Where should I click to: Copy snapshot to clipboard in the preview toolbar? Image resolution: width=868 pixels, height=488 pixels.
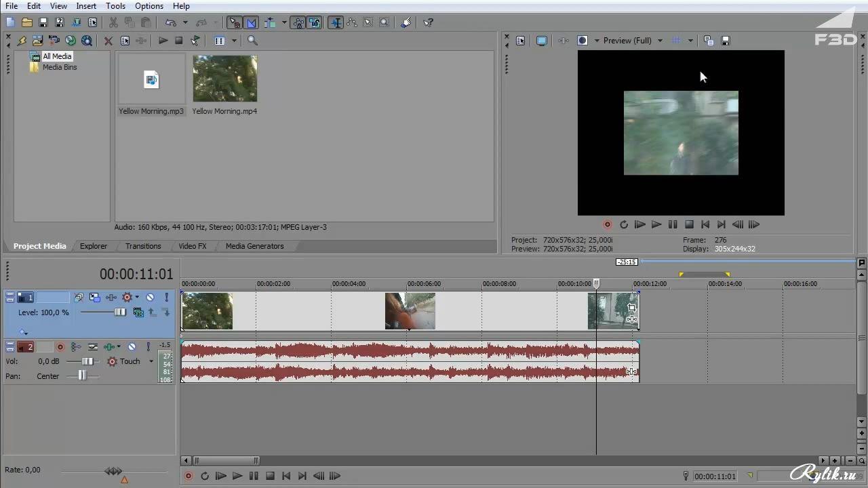(x=709, y=41)
